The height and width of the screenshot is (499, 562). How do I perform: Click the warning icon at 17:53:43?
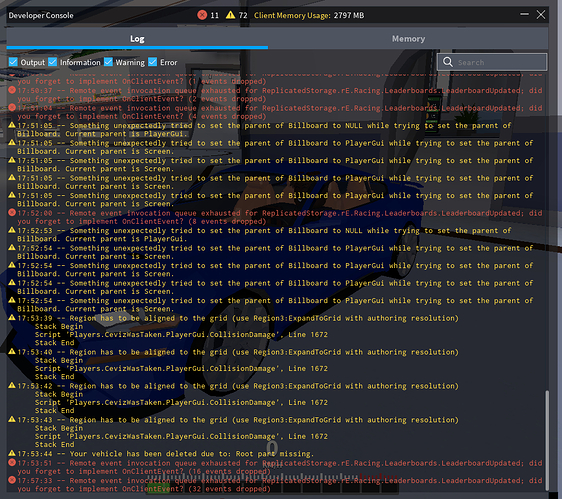pyautogui.click(x=12, y=419)
